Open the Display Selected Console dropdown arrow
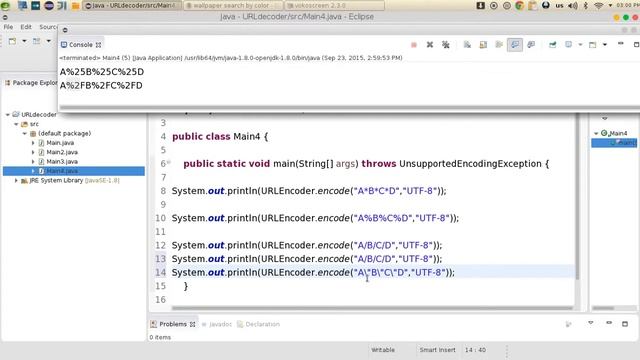 580,45
